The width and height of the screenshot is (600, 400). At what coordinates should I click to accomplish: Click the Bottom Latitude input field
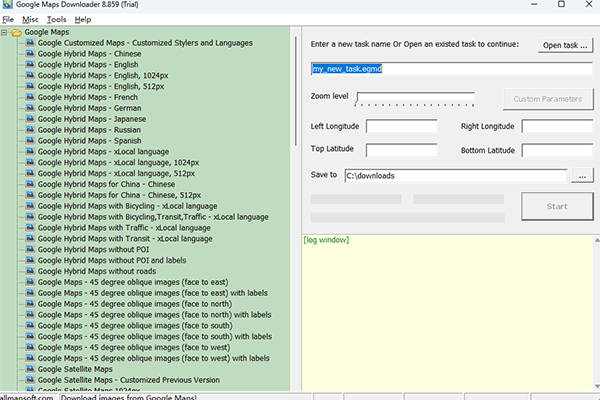pos(557,150)
